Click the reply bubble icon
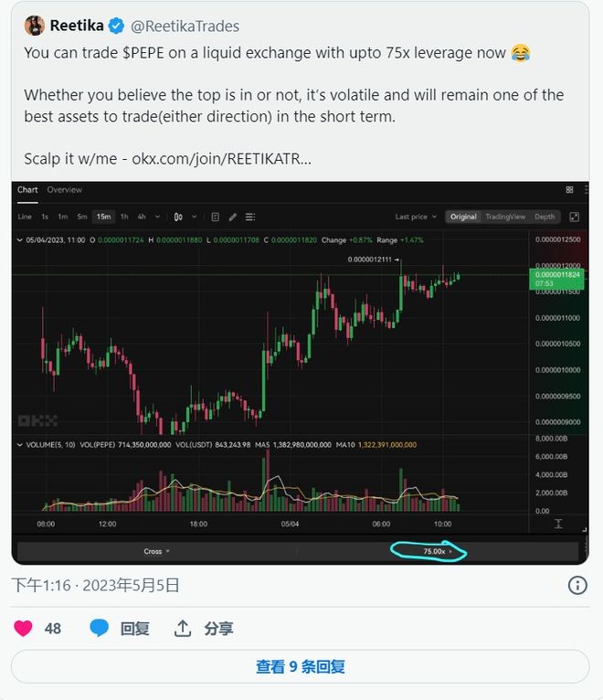 pos(100,628)
